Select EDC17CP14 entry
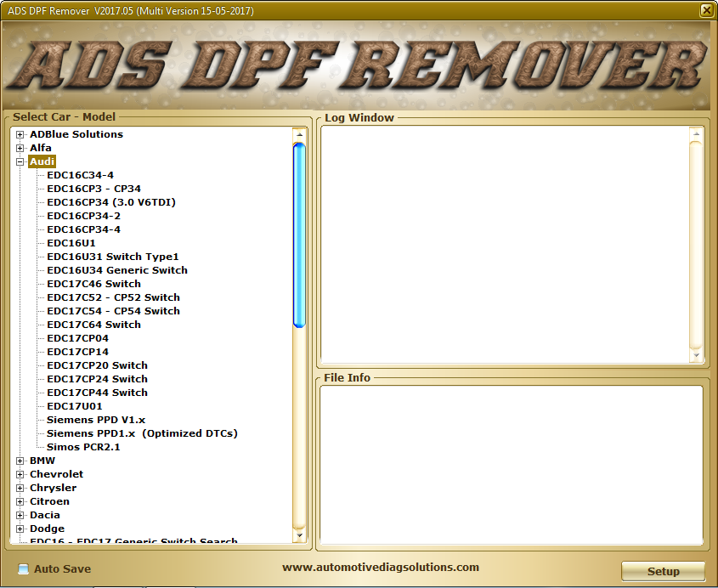The height and width of the screenshot is (588, 718). [x=77, y=352]
